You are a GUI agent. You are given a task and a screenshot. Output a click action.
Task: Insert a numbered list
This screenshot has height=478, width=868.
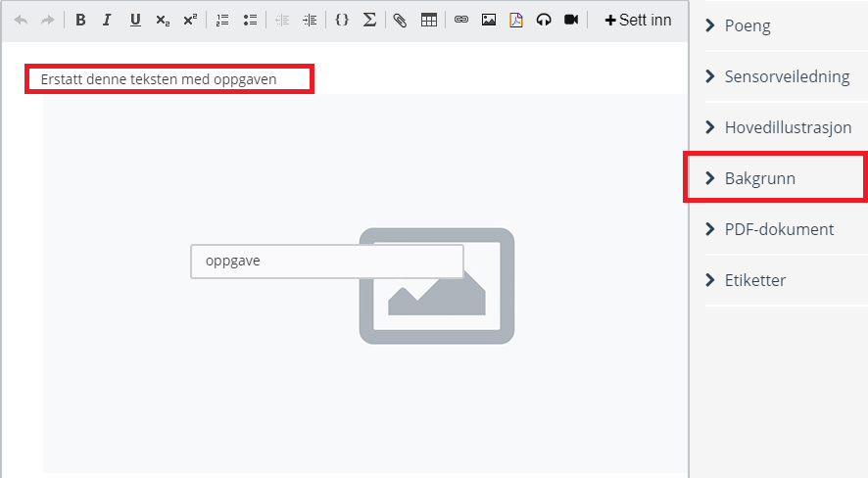(x=222, y=21)
